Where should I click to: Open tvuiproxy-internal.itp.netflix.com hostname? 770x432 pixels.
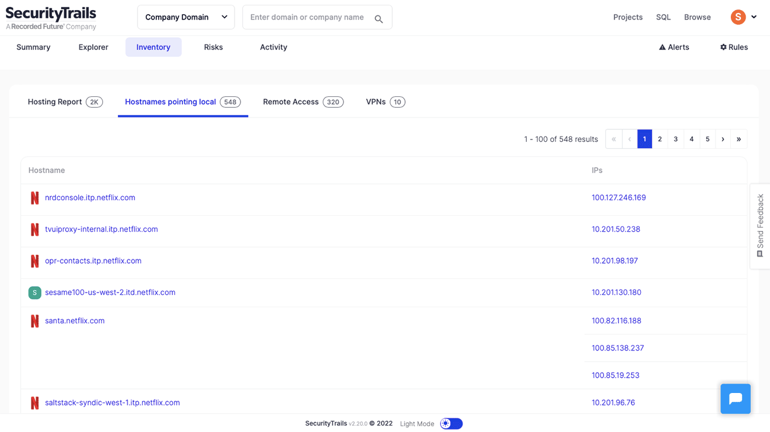(102, 229)
